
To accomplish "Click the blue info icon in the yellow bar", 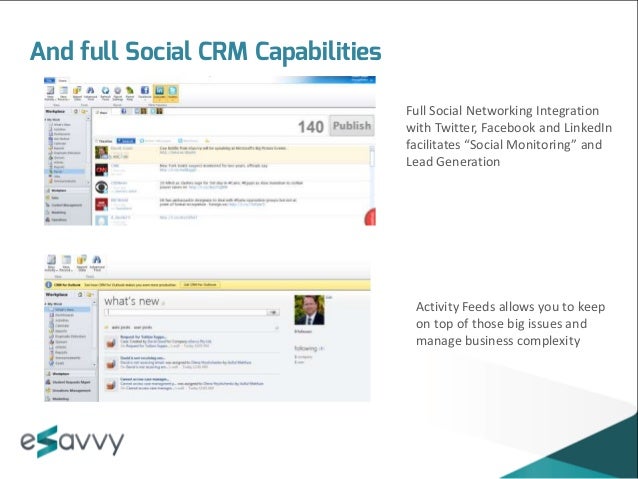I will tap(48, 285).
